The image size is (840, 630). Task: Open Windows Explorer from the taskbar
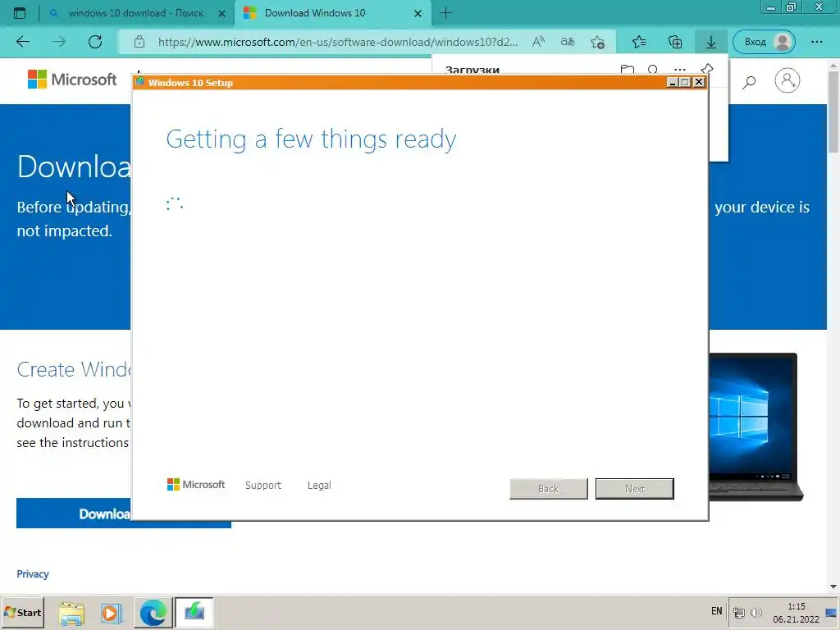71,613
